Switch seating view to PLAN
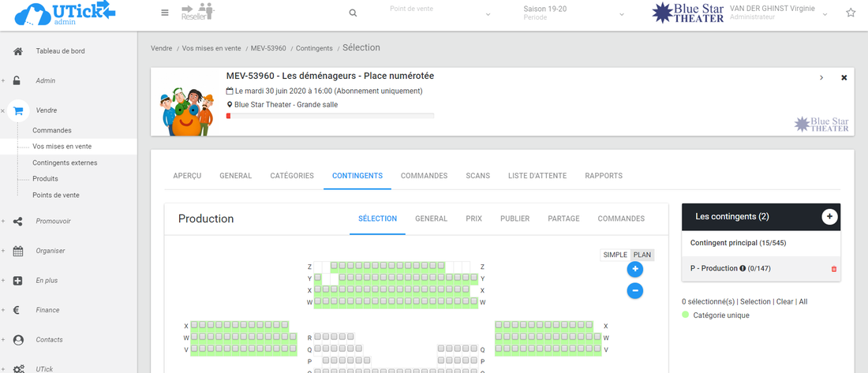Image resolution: width=868 pixels, height=373 pixels. [x=642, y=255]
